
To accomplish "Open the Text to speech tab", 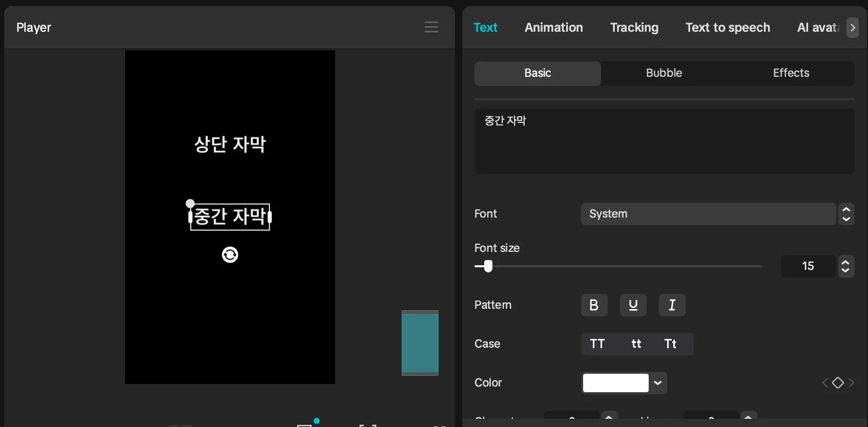I will tap(728, 28).
